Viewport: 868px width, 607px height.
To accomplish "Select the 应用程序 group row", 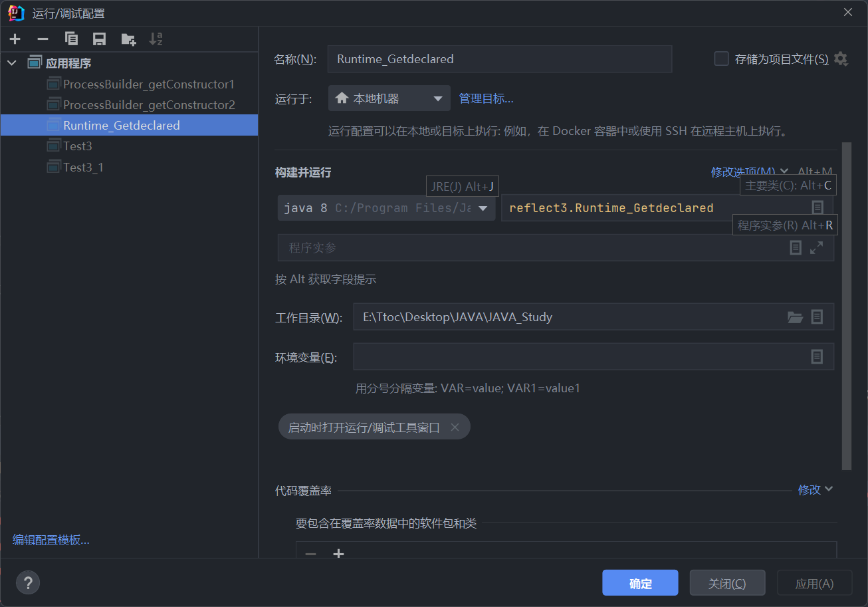I will [x=129, y=63].
